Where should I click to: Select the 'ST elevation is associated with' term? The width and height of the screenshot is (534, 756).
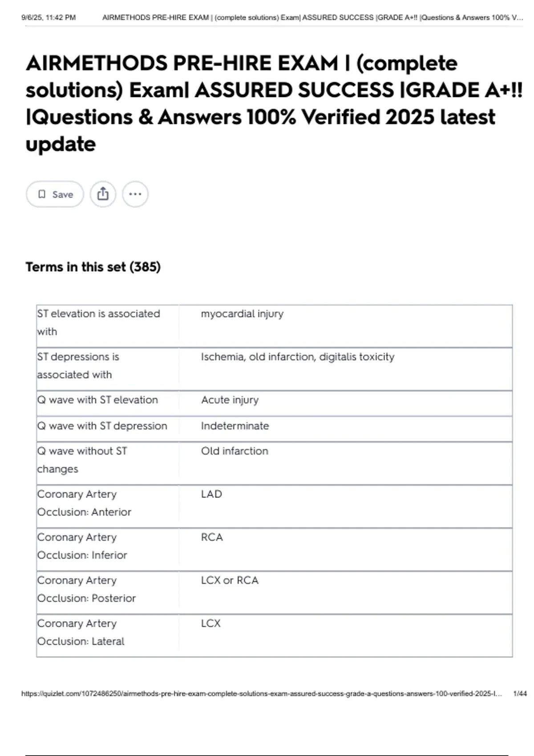tap(98, 322)
